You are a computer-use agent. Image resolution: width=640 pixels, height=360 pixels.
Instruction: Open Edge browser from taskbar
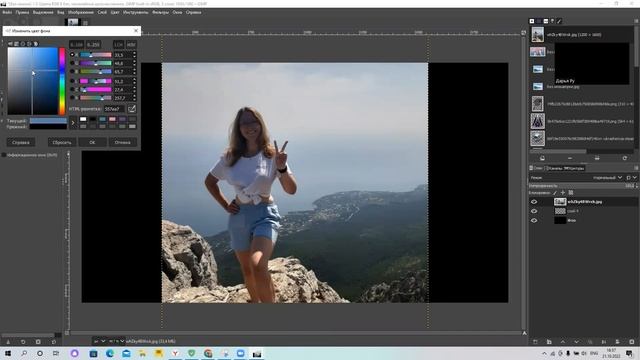coord(110,353)
